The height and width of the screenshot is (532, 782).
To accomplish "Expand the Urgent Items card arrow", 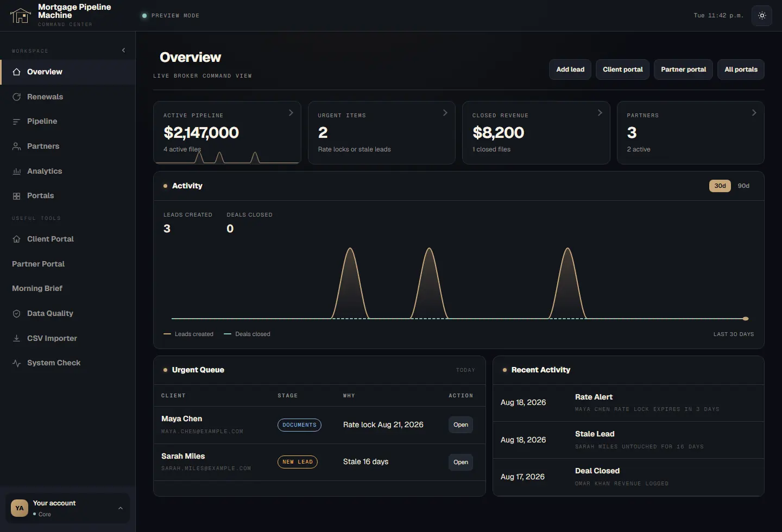I will [x=445, y=113].
